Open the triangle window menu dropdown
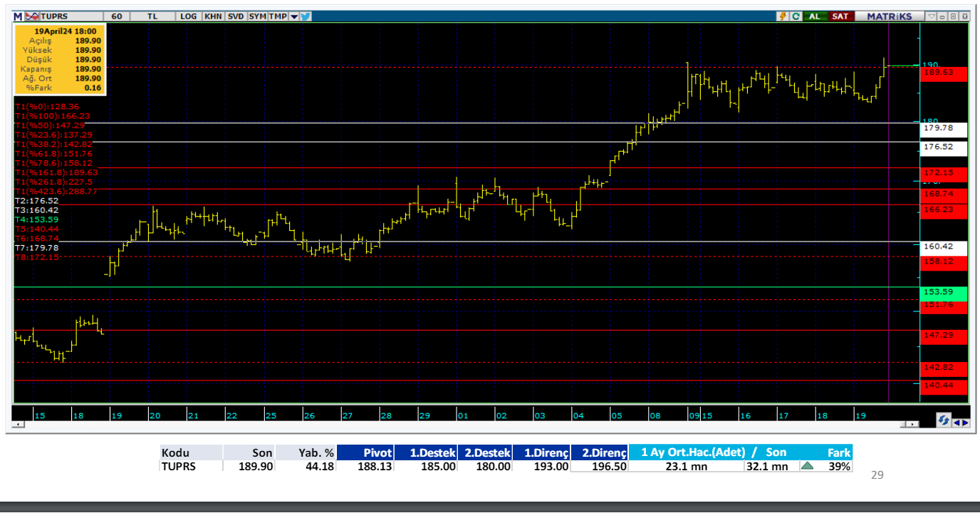 (x=932, y=16)
